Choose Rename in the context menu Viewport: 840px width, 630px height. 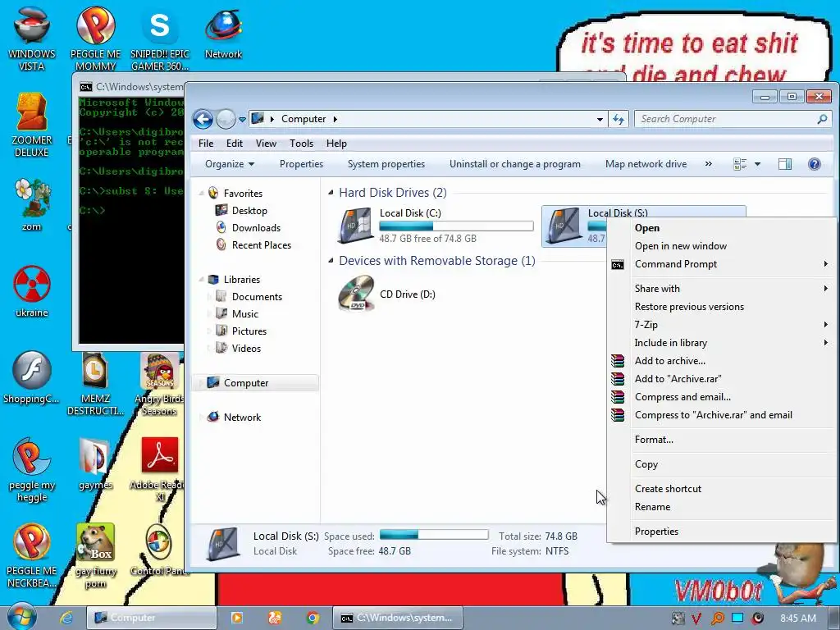tap(722, 507)
